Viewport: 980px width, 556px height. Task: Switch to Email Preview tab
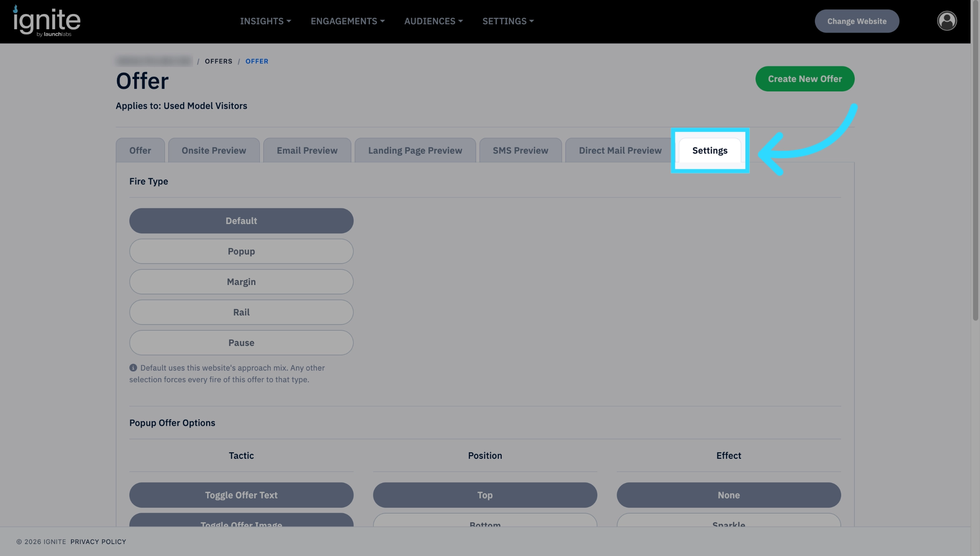(307, 150)
